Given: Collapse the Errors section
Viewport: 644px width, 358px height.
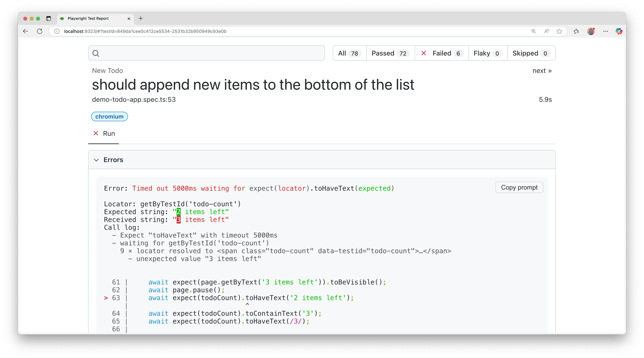Looking at the screenshot, I should click(96, 160).
